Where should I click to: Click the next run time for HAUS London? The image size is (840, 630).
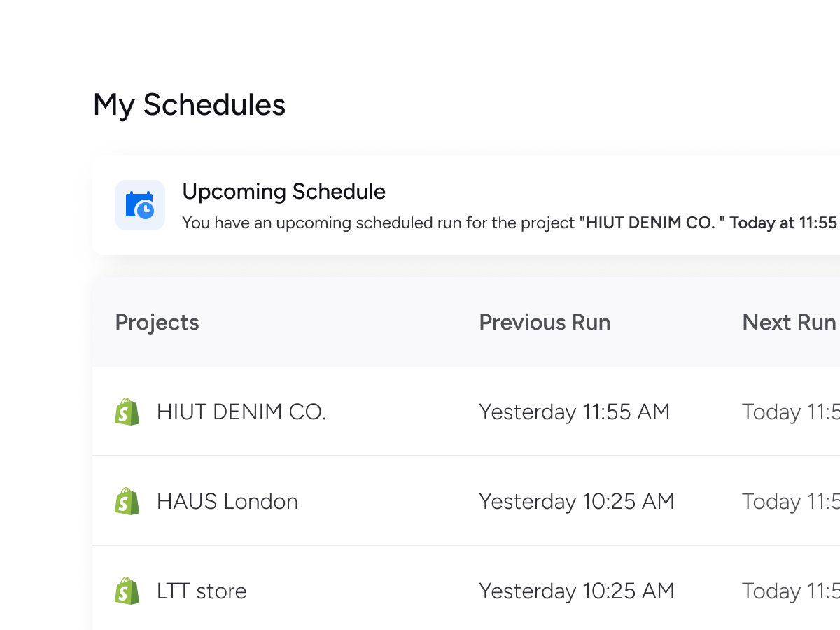tap(791, 501)
